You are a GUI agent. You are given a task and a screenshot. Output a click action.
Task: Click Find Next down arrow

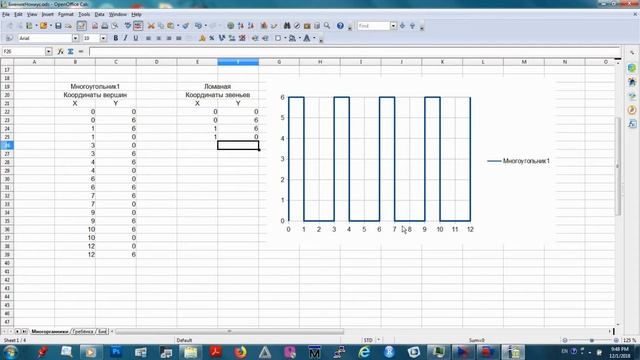pyautogui.click(x=402, y=26)
